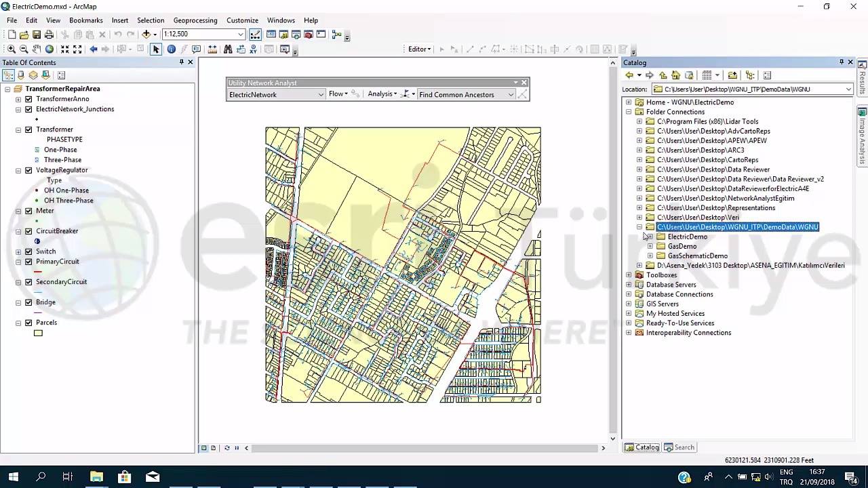Toggle the Transformer layer checkbox
Viewport: 868px width, 488px height.
28,129
